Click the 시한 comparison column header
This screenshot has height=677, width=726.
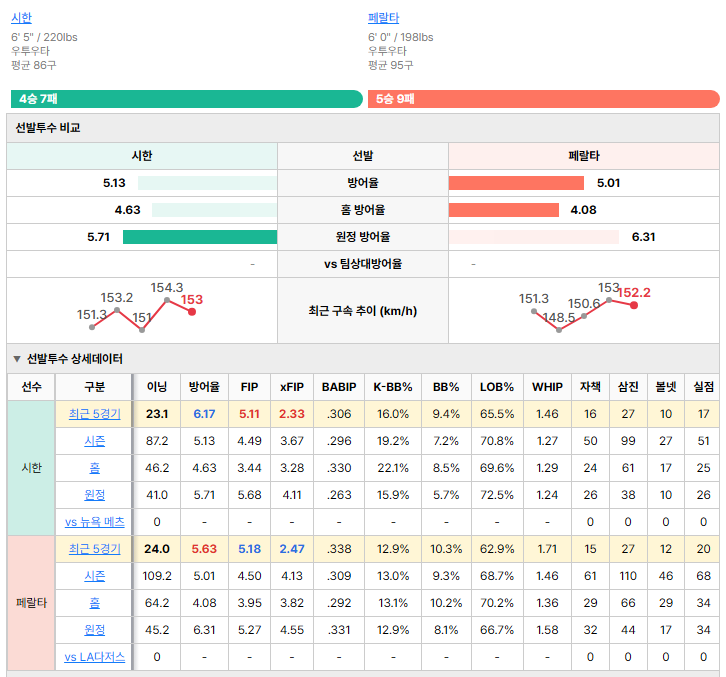142,156
